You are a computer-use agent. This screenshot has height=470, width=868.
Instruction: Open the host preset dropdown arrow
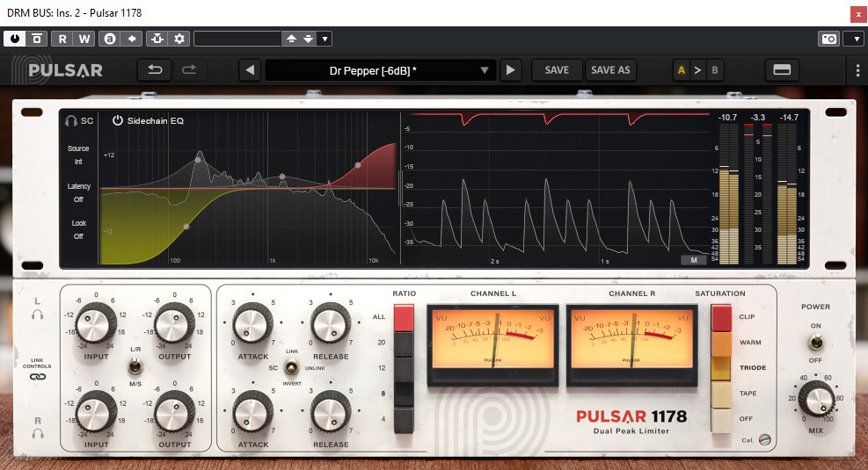point(325,39)
